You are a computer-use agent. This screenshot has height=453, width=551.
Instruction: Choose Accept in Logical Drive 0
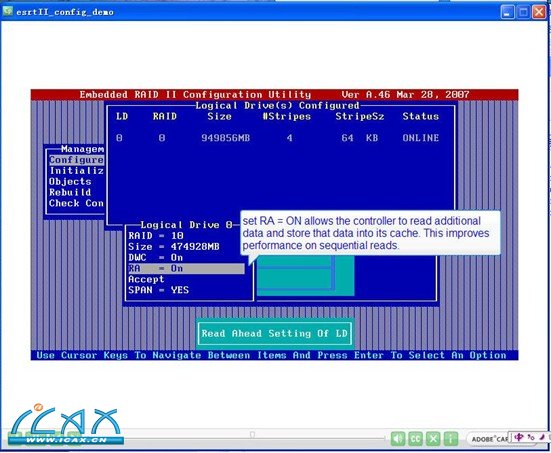[146, 279]
